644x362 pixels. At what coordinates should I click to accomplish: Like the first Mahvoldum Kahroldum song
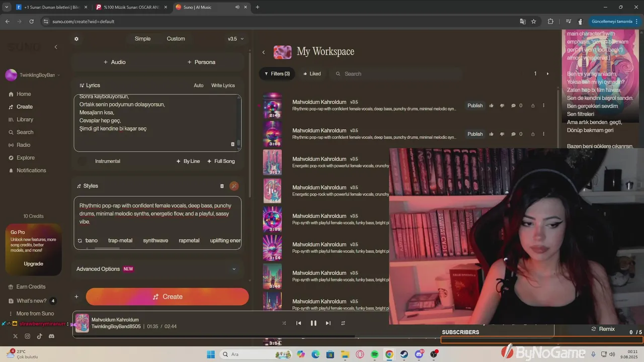[x=492, y=106]
